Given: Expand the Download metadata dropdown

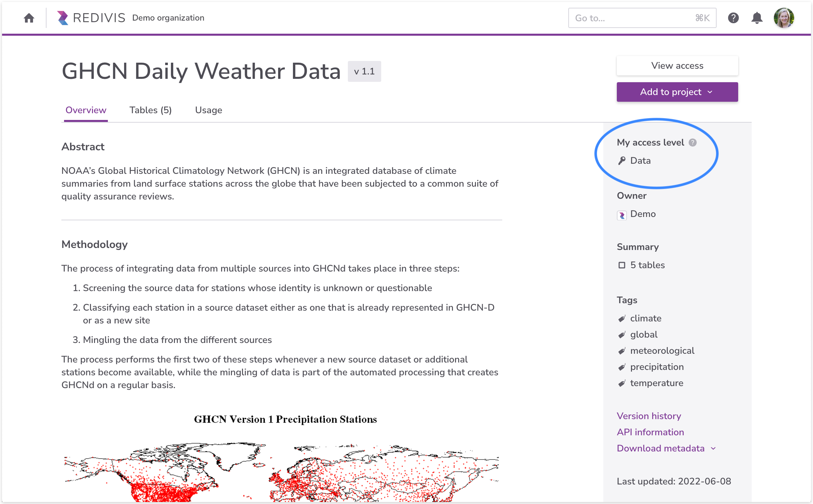Looking at the screenshot, I should [666, 448].
